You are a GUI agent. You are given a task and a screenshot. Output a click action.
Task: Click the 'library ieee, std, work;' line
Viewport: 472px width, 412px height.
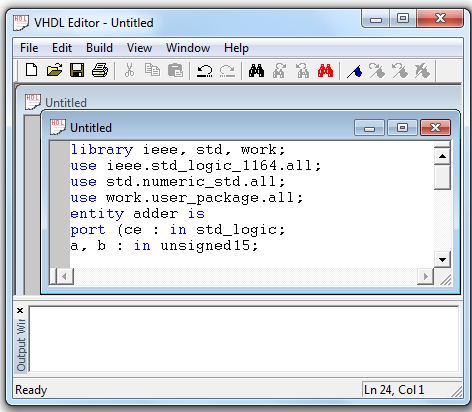pos(178,149)
